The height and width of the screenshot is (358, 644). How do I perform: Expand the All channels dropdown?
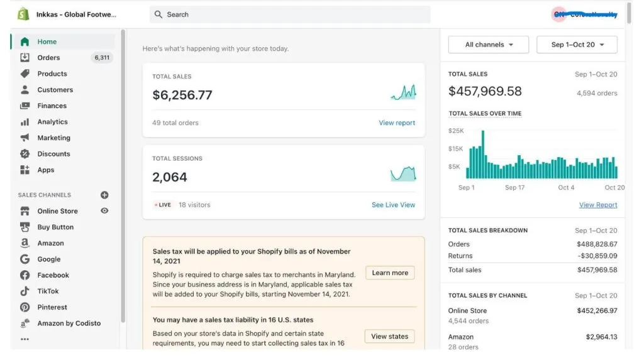click(x=489, y=45)
